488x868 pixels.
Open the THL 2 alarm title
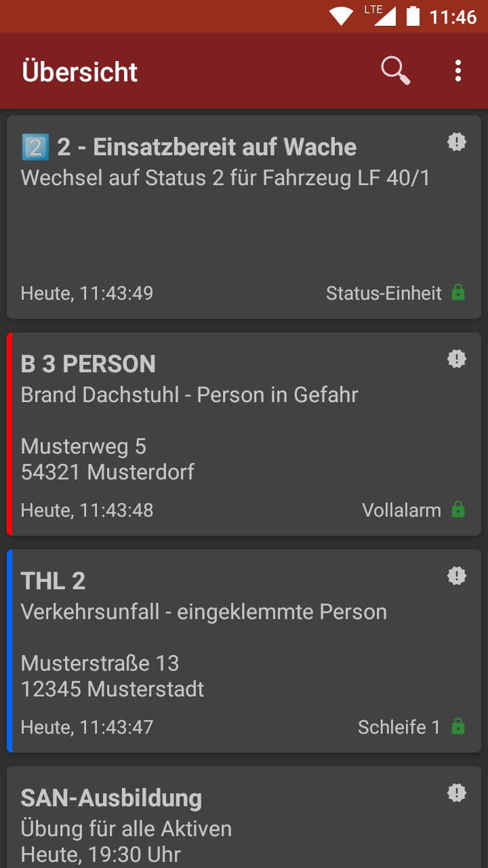(53, 581)
